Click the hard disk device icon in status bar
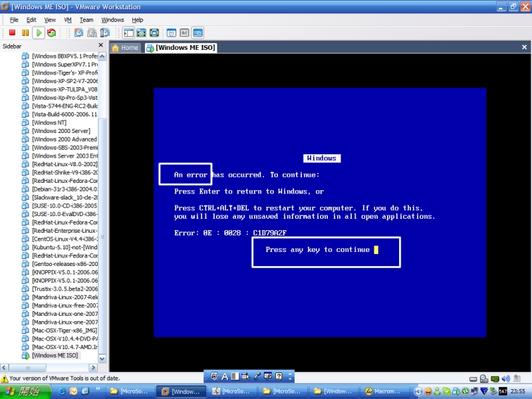 point(473,378)
